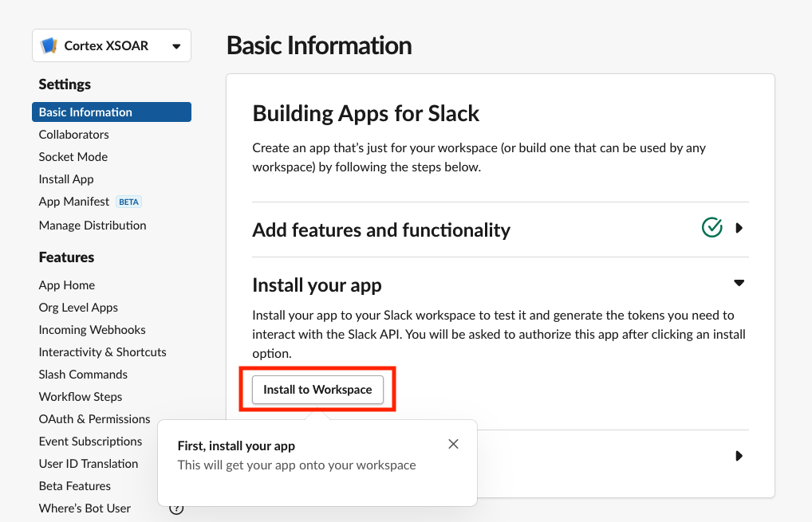This screenshot has height=522, width=812.
Task: Expand the Add features and functionality section
Action: pyautogui.click(x=739, y=228)
